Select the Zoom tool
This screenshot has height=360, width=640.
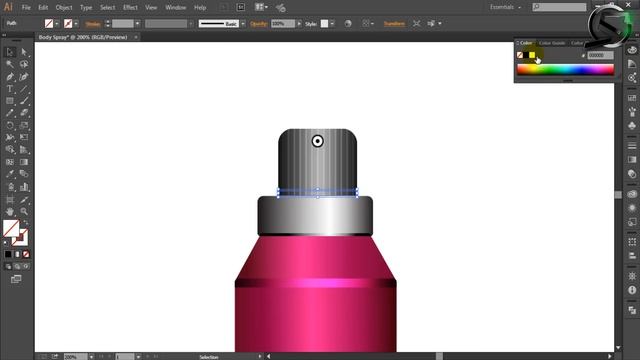coord(24,211)
